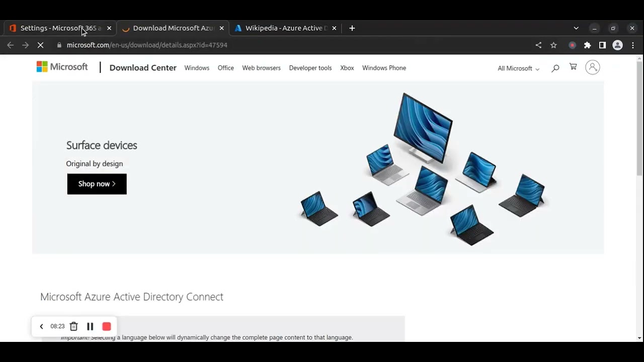Screen dimensions: 644x362
Task: Delete the recording with trash icon
Action: coord(74,326)
